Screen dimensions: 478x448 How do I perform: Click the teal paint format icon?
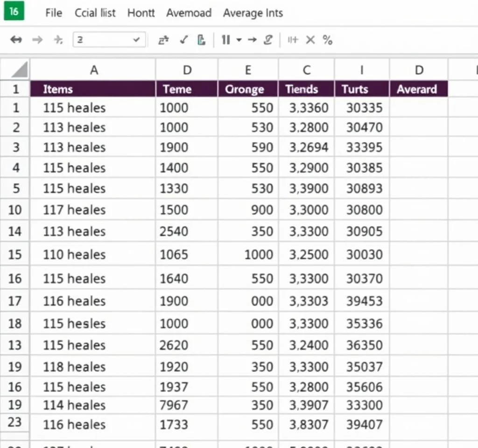(201, 40)
